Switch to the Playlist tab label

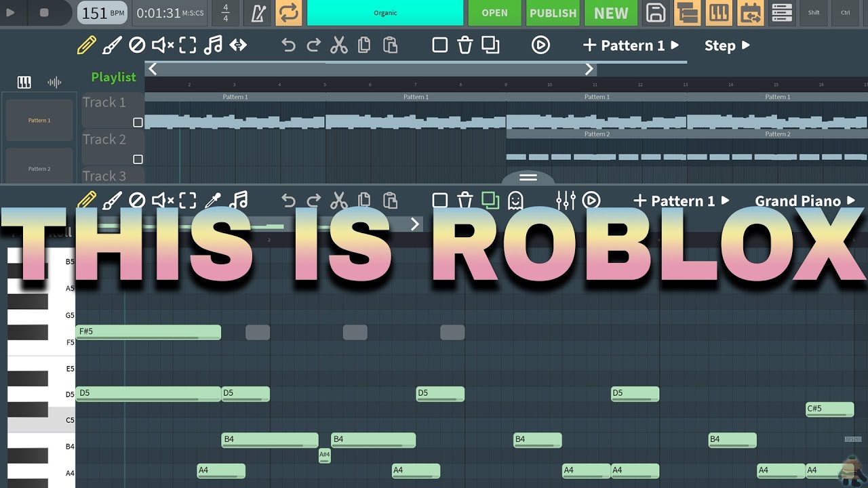pos(113,77)
